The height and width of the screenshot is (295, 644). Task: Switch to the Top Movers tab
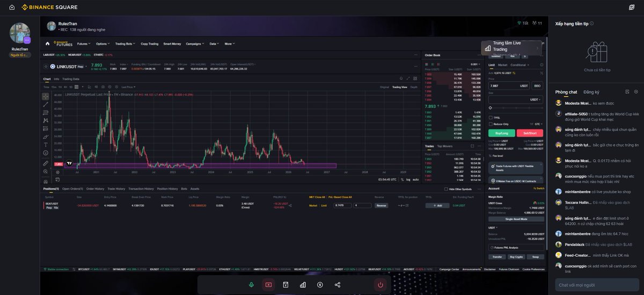[x=444, y=146]
